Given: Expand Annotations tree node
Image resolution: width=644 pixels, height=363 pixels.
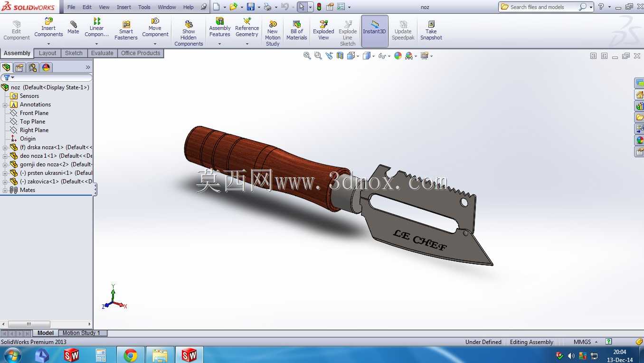Looking at the screenshot, I should coord(5,105).
